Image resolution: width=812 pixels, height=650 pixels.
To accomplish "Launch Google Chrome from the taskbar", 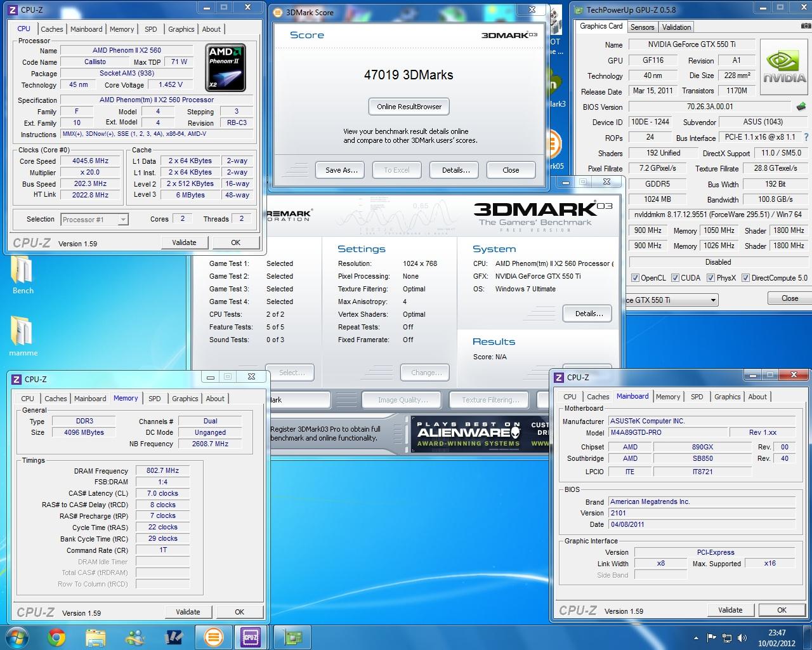I will [56, 637].
